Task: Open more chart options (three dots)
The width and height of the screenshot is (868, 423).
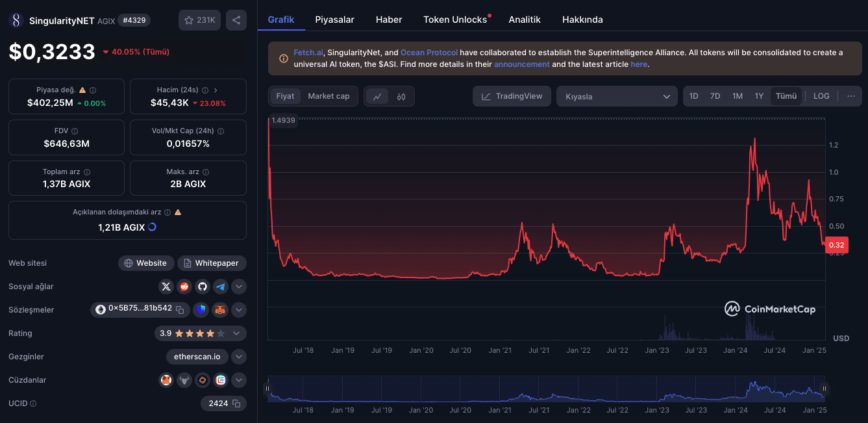Action: 851,96
